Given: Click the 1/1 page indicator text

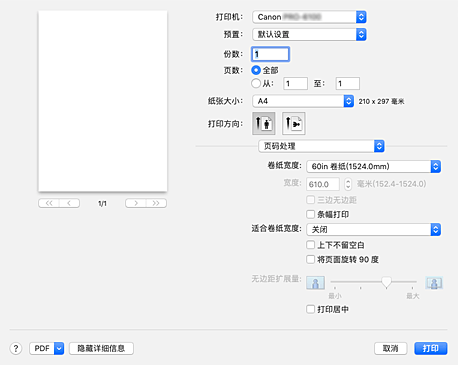Looking at the screenshot, I should [102, 203].
